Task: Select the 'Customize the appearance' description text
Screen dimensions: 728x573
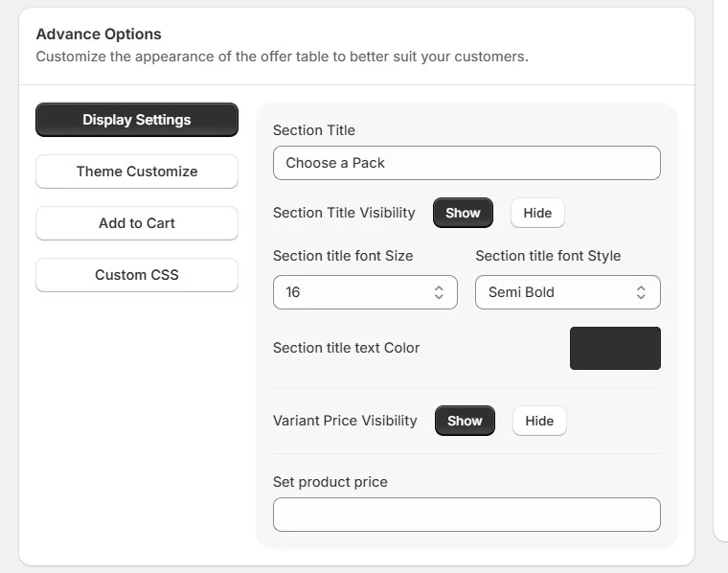Action: 283,57
